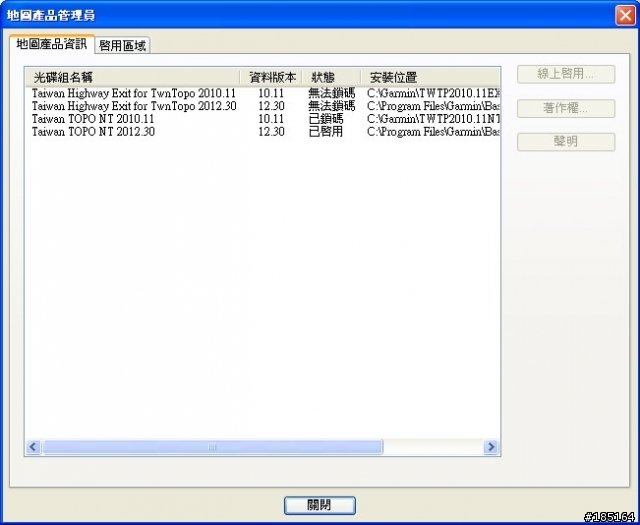Close the 地圖產品管理員 dialog window
The height and width of the screenshot is (525, 640).
(625, 16)
